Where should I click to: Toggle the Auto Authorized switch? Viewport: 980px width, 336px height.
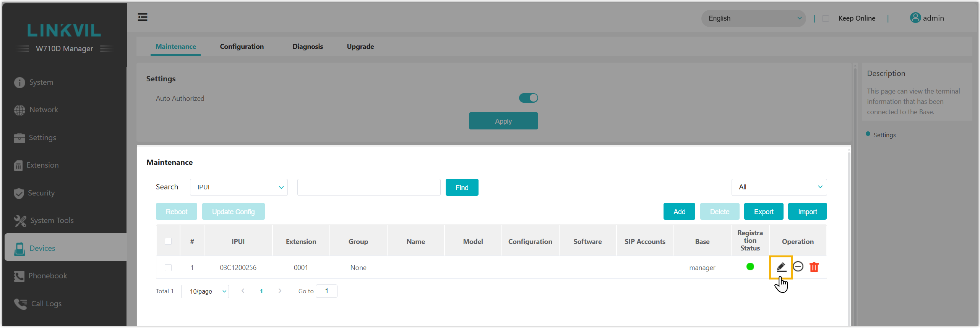click(528, 98)
